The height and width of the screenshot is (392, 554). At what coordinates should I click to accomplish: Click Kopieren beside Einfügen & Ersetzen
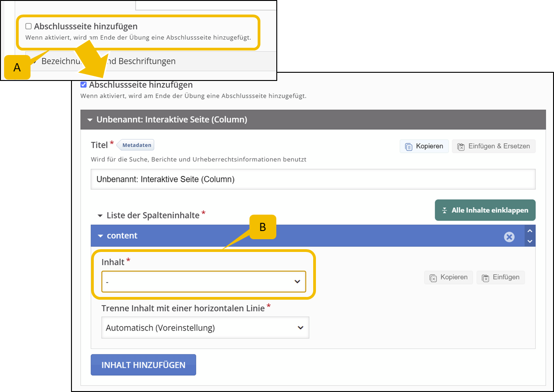tap(424, 146)
